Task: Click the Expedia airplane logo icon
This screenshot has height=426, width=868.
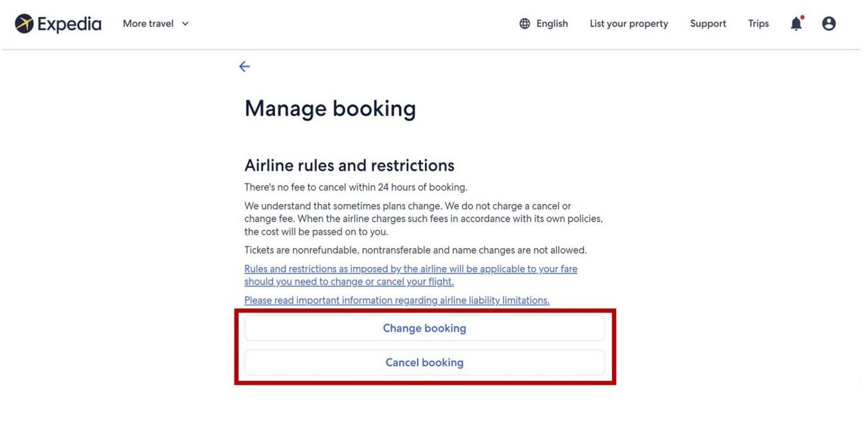Action: pos(24,24)
